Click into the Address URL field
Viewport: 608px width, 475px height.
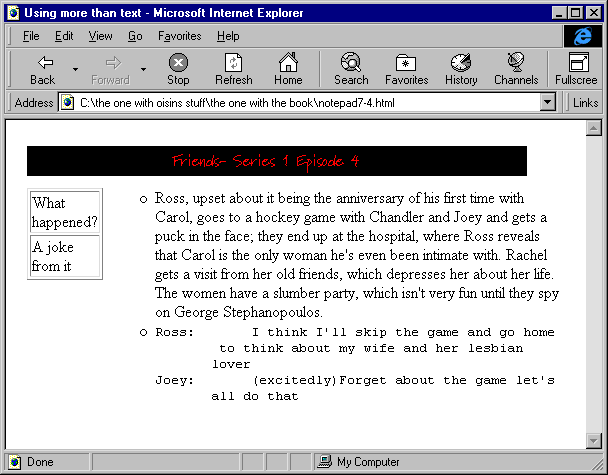(x=306, y=103)
